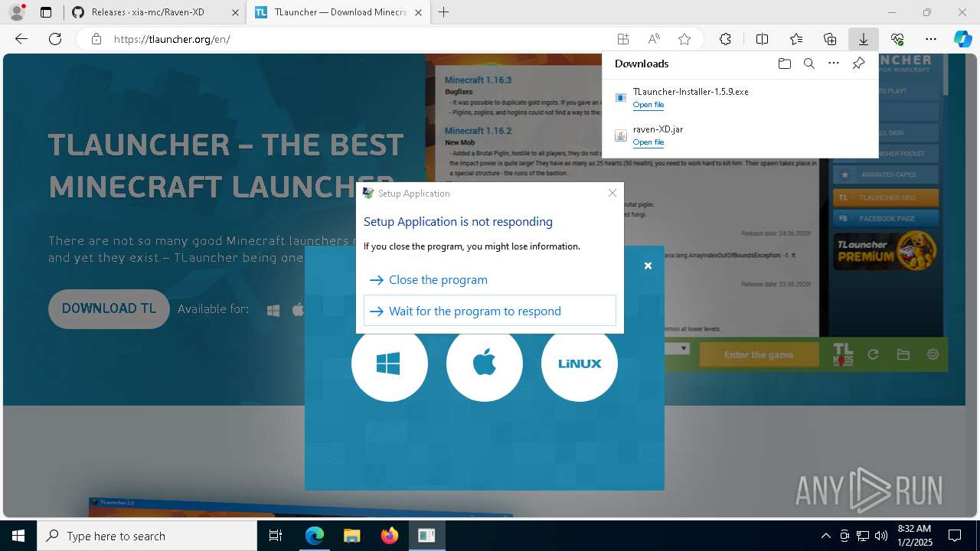This screenshot has height=551, width=980.
Task: Open volume control in system tray
Action: point(881,536)
